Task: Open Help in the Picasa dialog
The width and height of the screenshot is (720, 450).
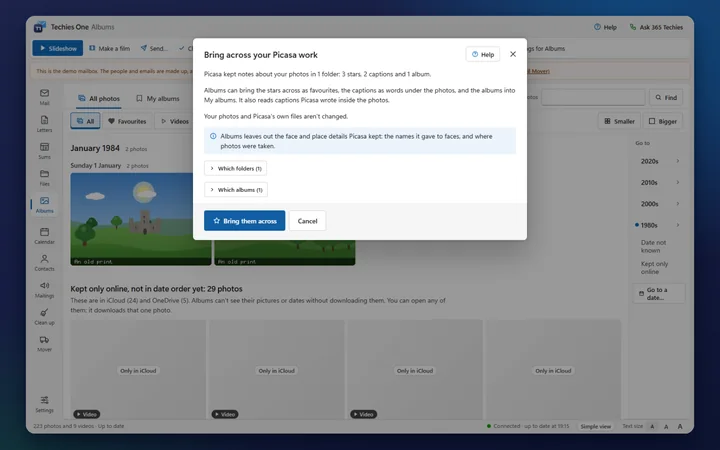Action: 483,54
